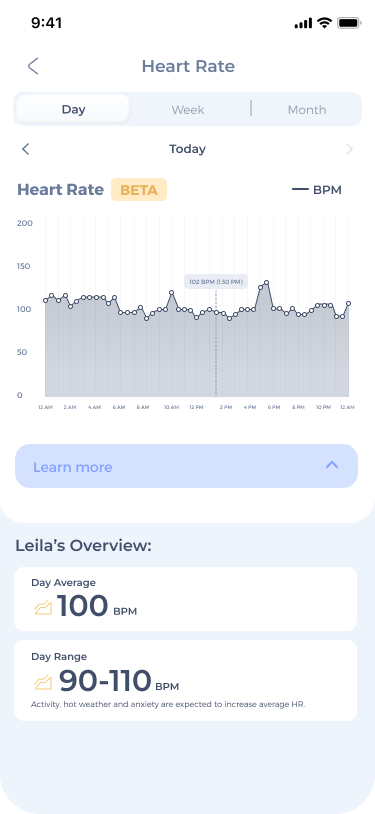Tap the trend icon beside Day Range
The height and width of the screenshot is (814, 375).
[x=43, y=682]
